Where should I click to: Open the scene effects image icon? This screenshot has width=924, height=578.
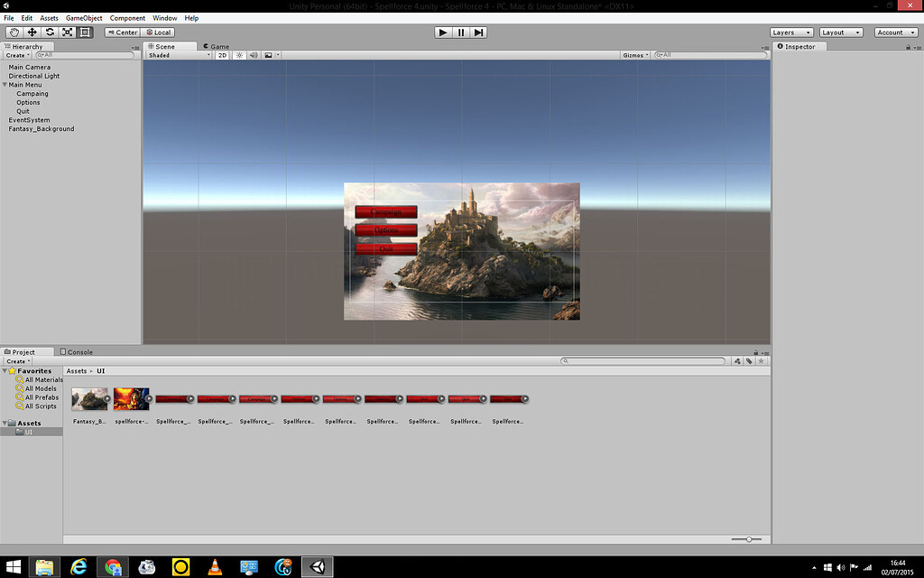coord(270,54)
